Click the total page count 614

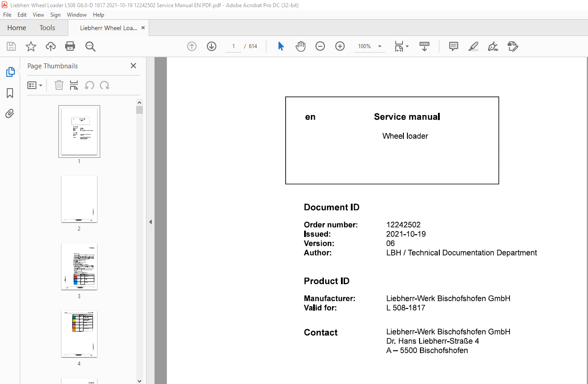(x=253, y=46)
